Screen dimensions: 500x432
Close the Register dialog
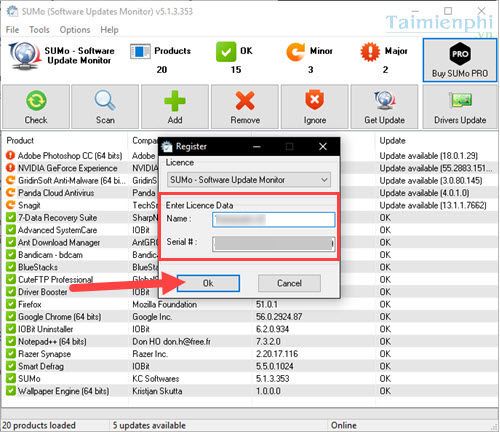click(323, 147)
